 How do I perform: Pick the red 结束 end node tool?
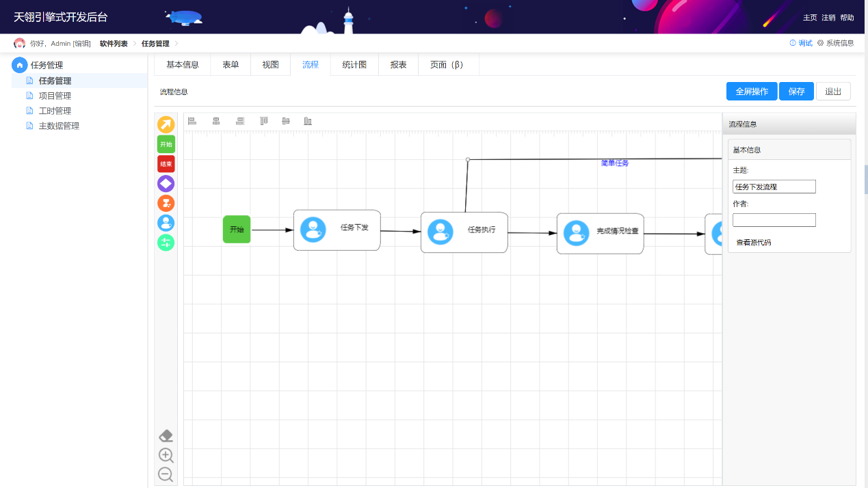(166, 164)
